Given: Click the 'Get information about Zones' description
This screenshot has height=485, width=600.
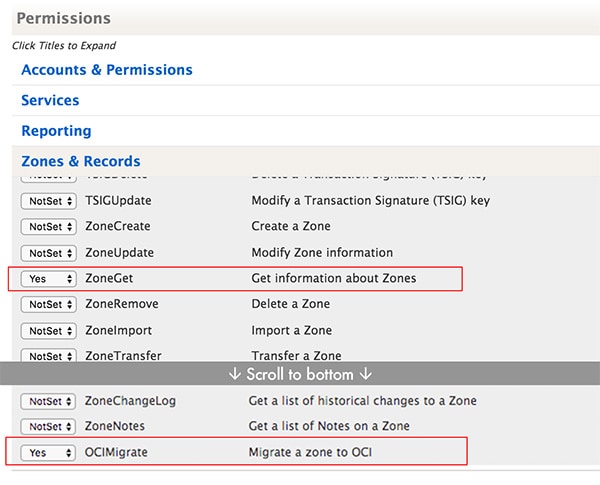Looking at the screenshot, I should point(334,278).
